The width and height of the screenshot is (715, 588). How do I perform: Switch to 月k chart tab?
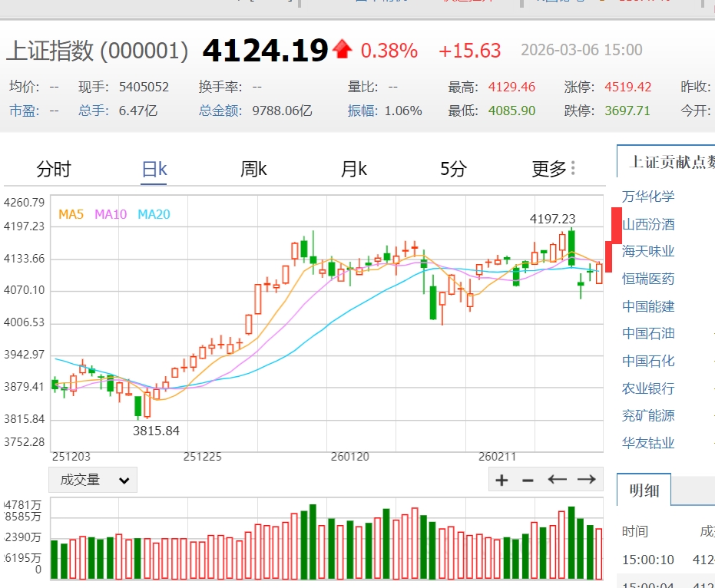pyautogui.click(x=354, y=169)
